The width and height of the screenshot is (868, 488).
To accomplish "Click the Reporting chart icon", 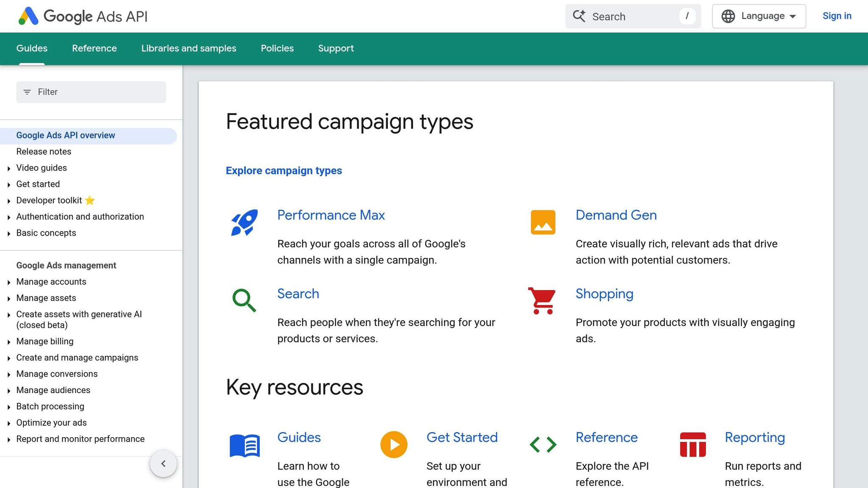I will point(693,444).
